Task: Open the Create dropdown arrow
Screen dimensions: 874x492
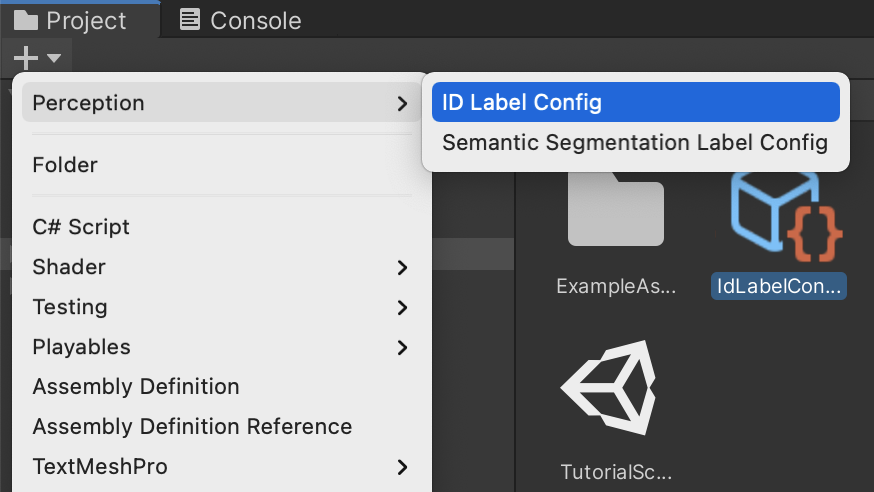Action: [54, 58]
